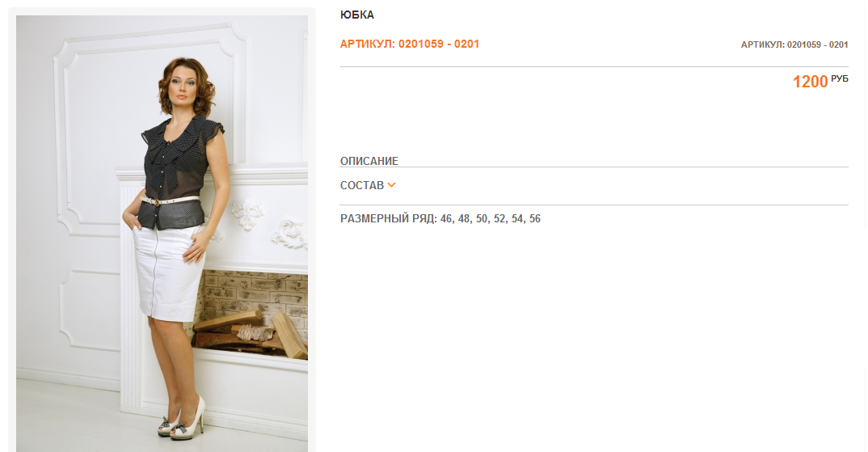Select size 48 in the size row
The height and width of the screenshot is (452, 868).
(464, 219)
